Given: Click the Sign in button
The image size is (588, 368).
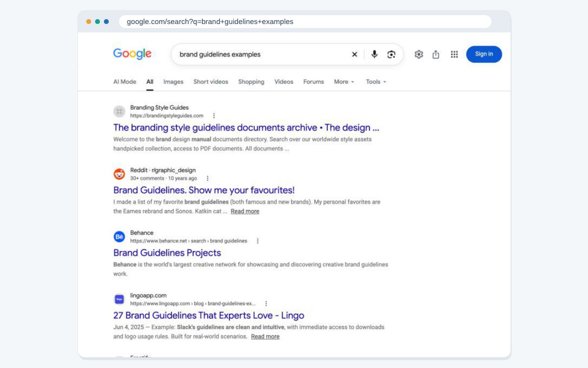Looking at the screenshot, I should [484, 54].
